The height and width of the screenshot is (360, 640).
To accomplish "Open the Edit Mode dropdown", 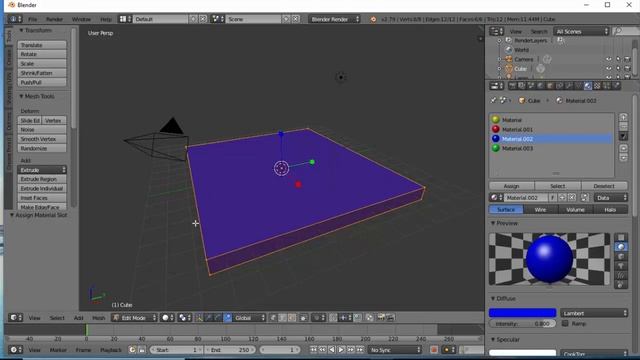I will 134,318.
